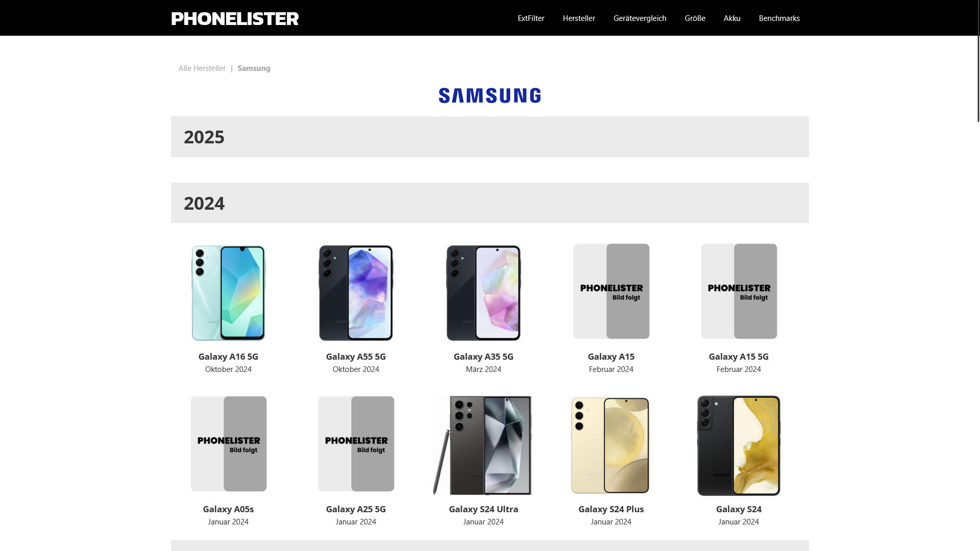This screenshot has height=551, width=980.
Task: Click the page's vertical scrollbar thumb
Action: coord(978,61)
